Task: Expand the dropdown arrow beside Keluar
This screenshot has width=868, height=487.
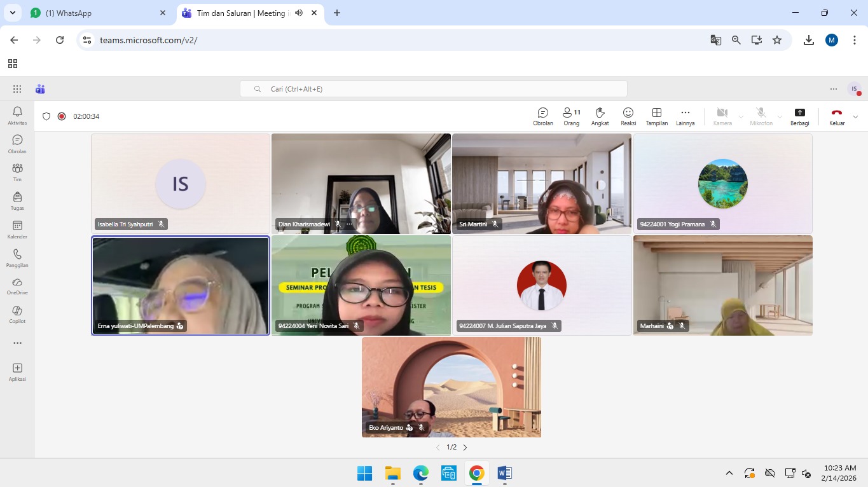Action: pyautogui.click(x=855, y=116)
